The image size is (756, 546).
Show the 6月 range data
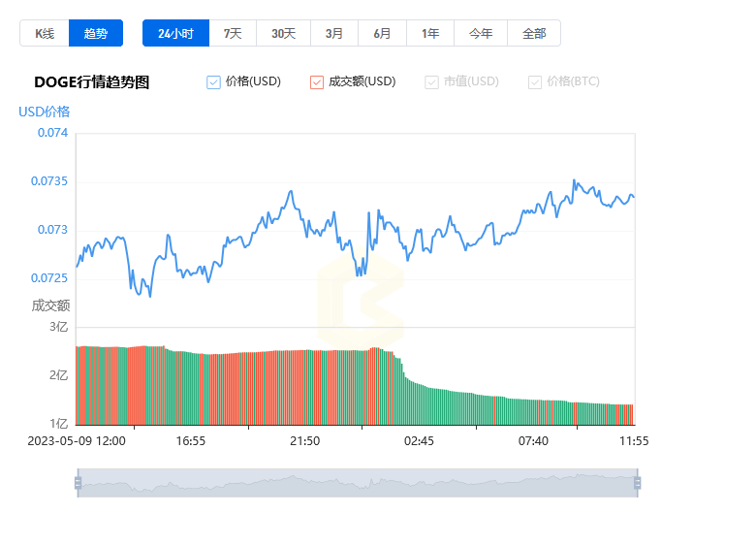point(382,33)
